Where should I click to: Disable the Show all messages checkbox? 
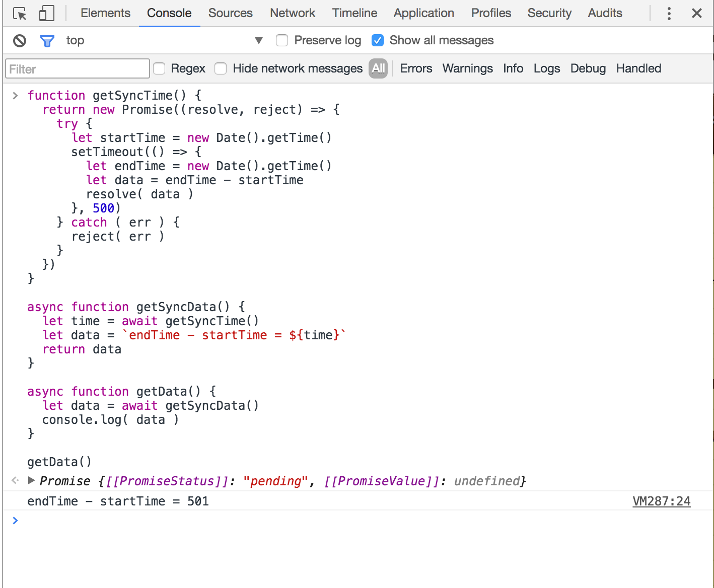378,40
